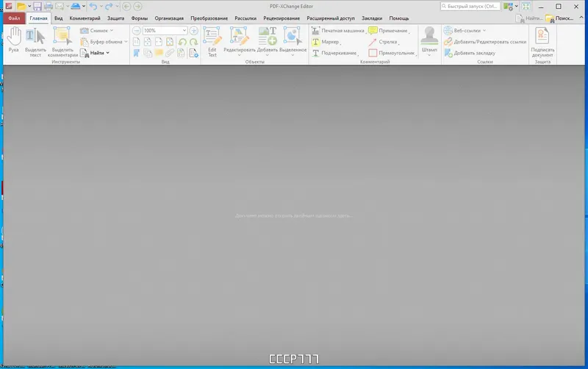
Task: Select the Стрелка arrow tool
Action: point(383,42)
